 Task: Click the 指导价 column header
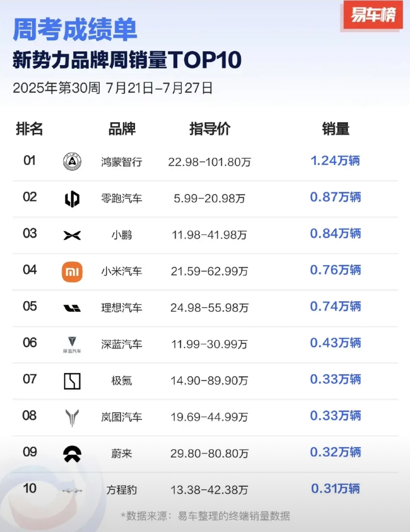(210, 129)
